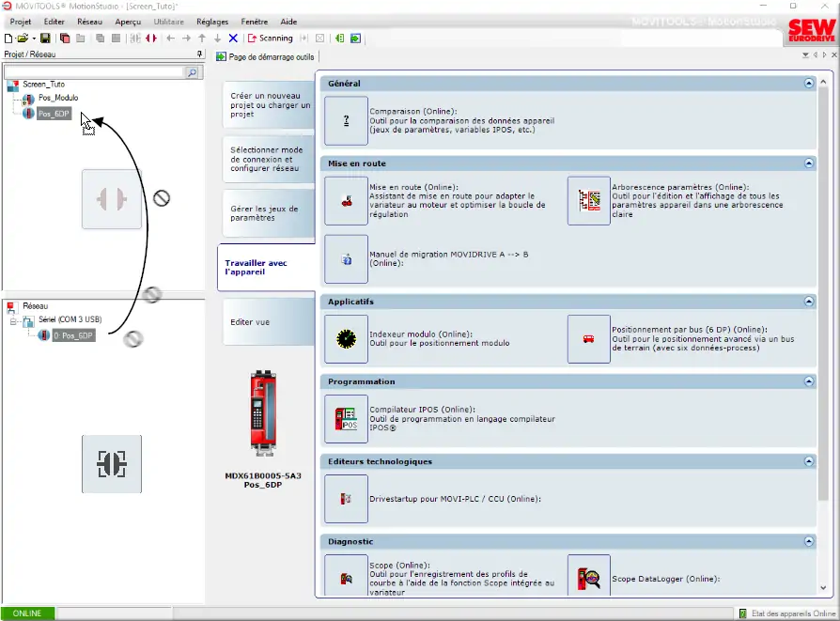Launch the Mise en route (Online) assistant icon
This screenshot has width=840, height=621.
tap(346, 201)
